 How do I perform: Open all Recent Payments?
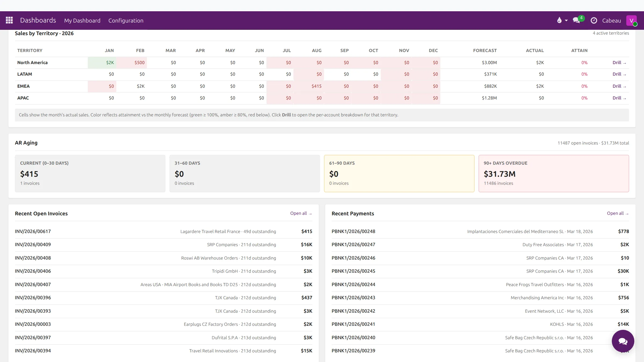pyautogui.click(x=618, y=213)
